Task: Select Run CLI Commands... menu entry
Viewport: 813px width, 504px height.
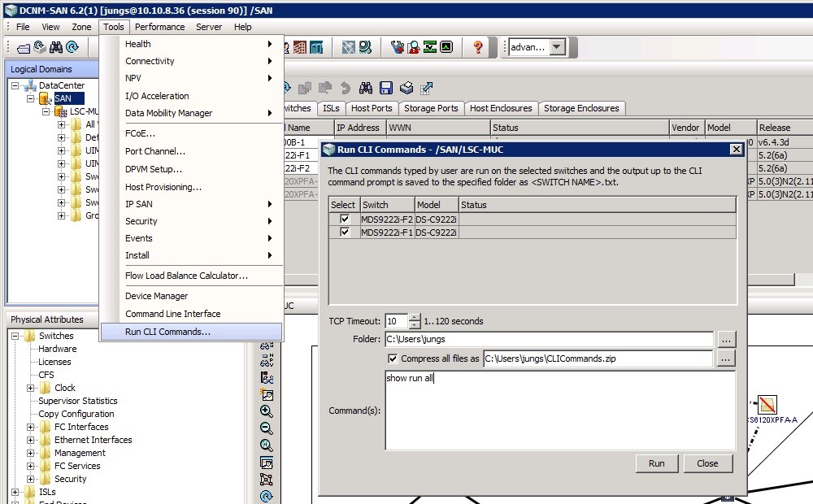Action: 191,332
